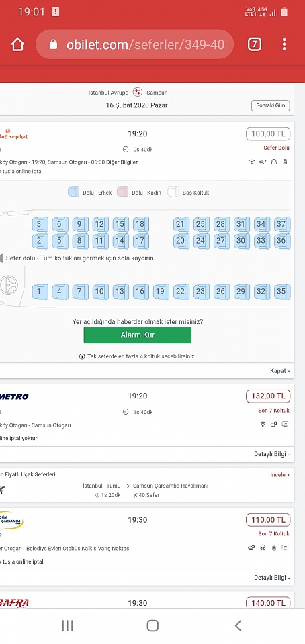Open the browser tab switcher showing 7
Viewport: 305px width, 644px height.
pos(255,44)
